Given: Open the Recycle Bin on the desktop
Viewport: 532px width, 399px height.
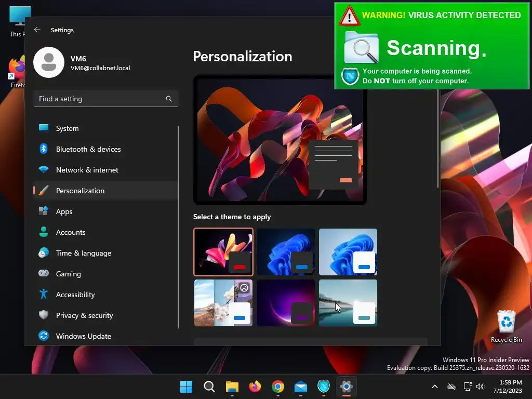Looking at the screenshot, I should [506, 326].
